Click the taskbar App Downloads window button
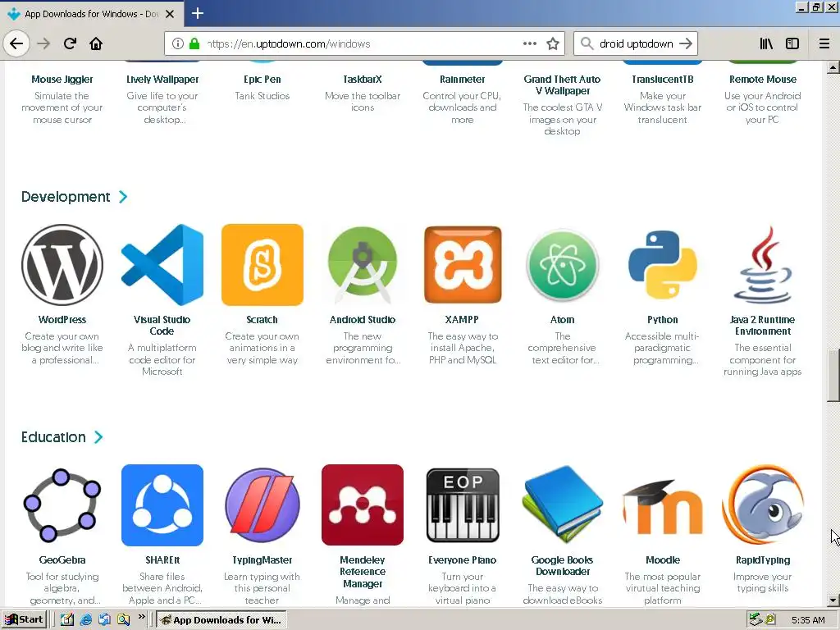840x630 pixels. tap(221, 620)
